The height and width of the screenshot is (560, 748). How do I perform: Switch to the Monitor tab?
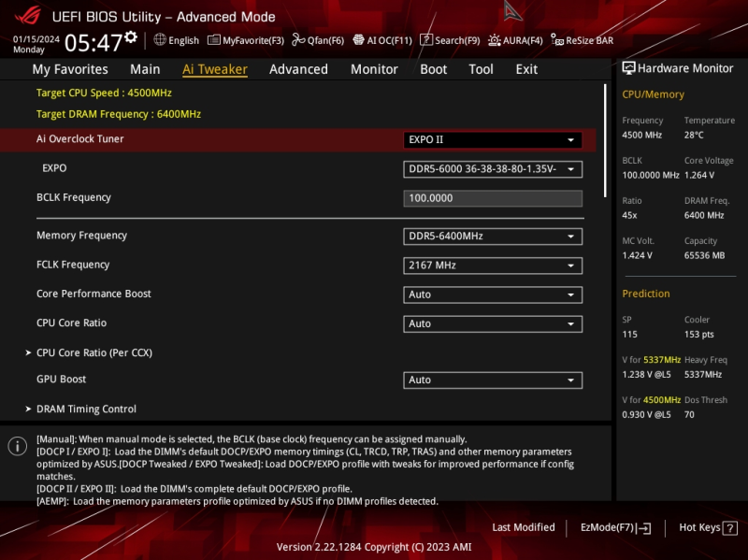(374, 69)
